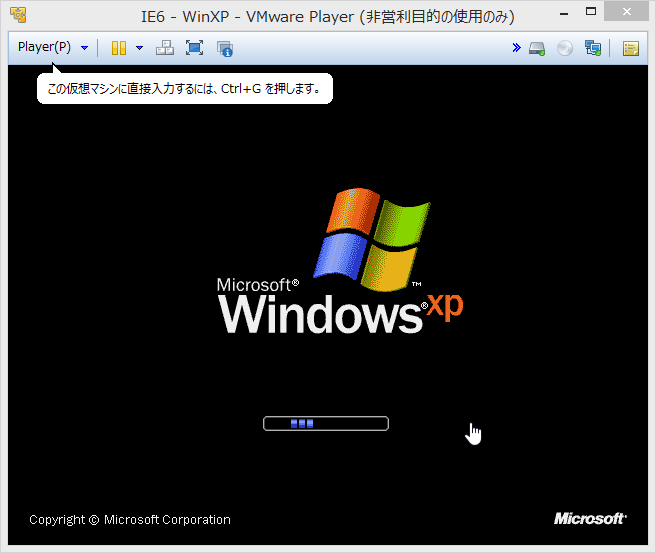Viewport: 656px width, 553px height.
Task: Close the VMware Player window
Action: pos(626,12)
